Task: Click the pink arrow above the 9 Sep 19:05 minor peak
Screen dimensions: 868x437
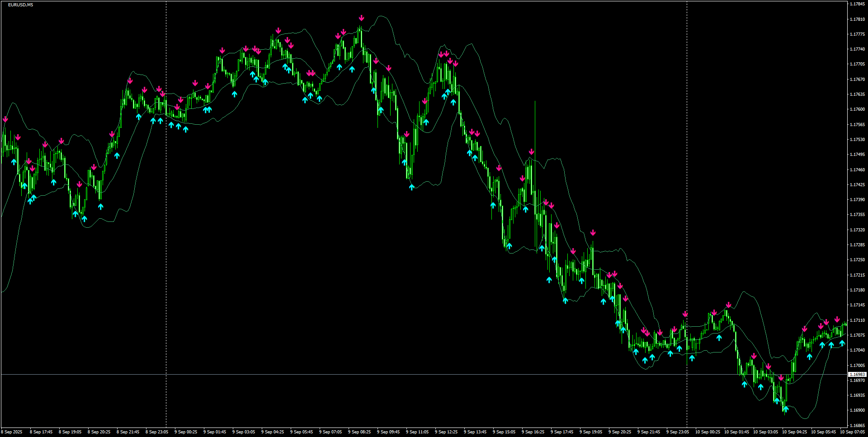Action: click(x=593, y=231)
